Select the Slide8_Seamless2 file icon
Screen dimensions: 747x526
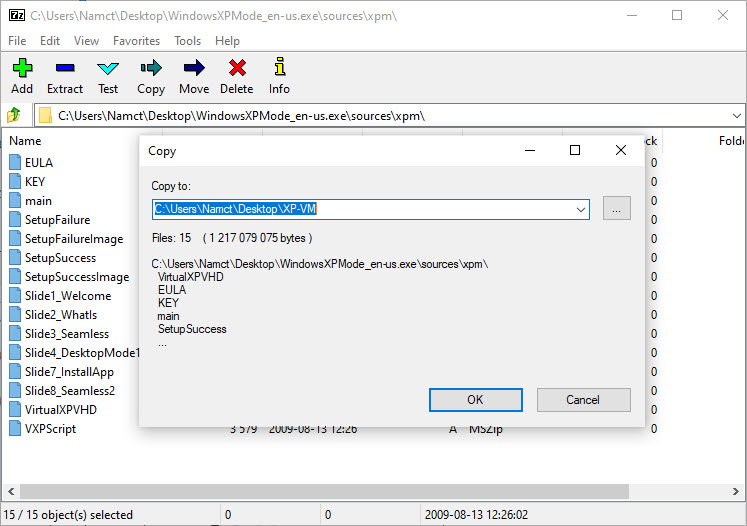(15, 391)
